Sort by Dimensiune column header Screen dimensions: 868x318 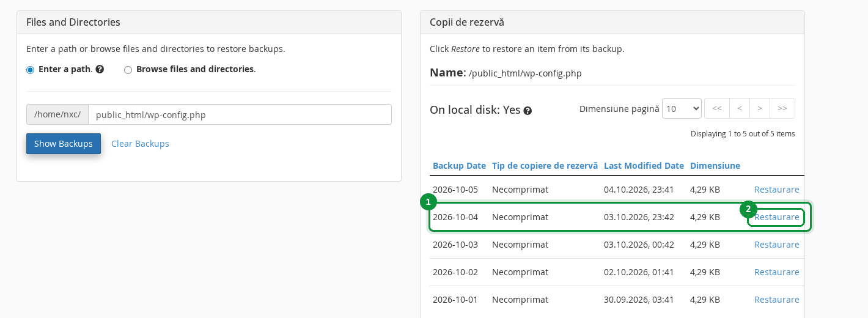[x=715, y=166]
